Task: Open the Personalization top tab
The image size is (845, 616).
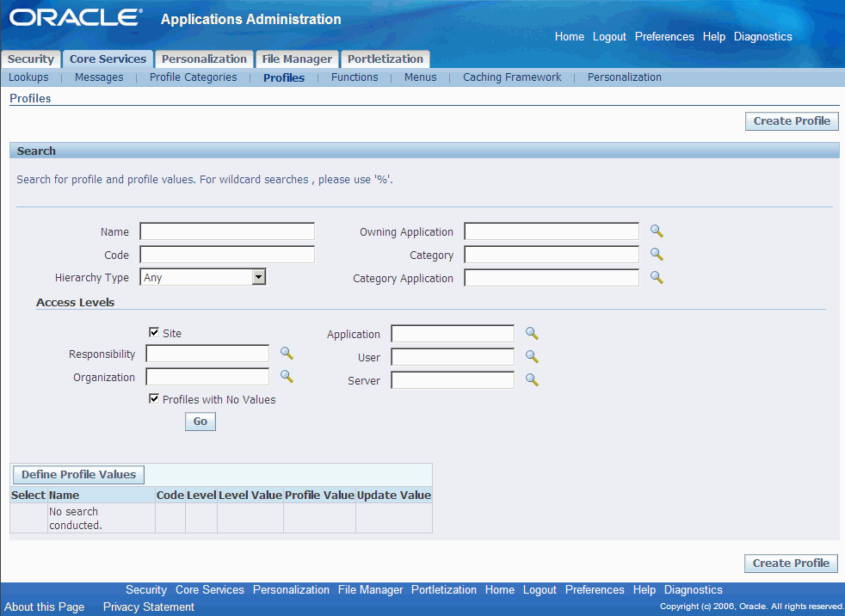Action: (204, 59)
